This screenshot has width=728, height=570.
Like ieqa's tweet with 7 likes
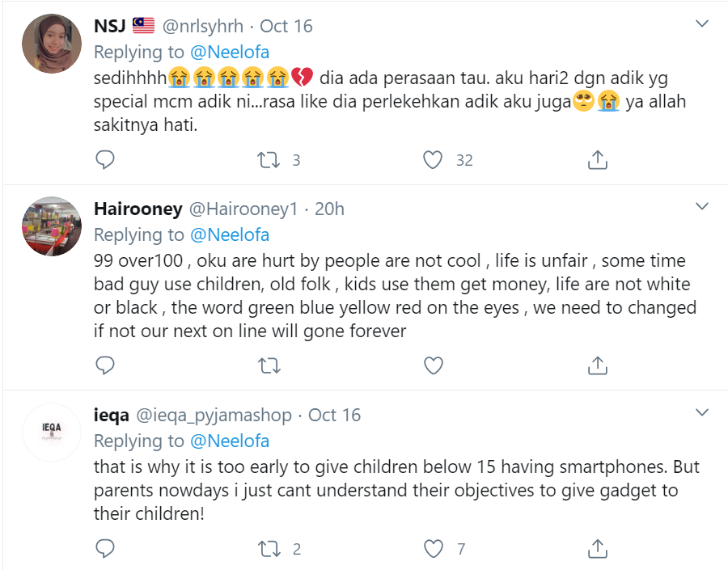[434, 549]
